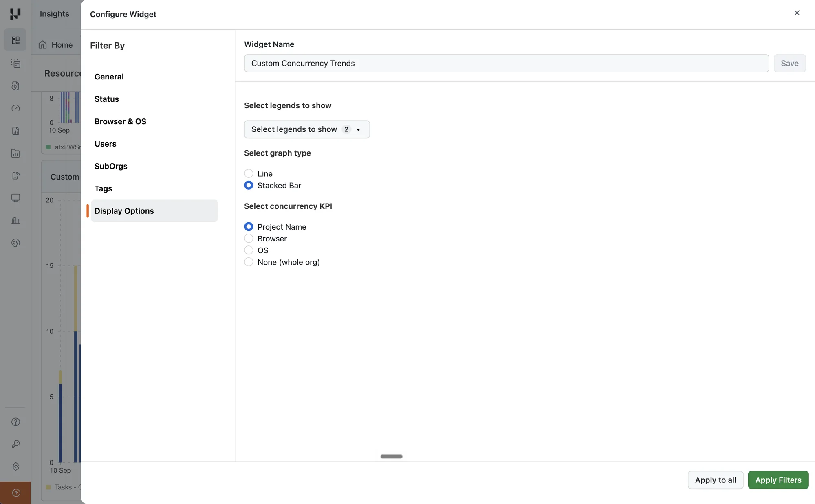The width and height of the screenshot is (815, 504).
Task: Click the upgrade arrow icon in orange box
Action: pos(16,493)
